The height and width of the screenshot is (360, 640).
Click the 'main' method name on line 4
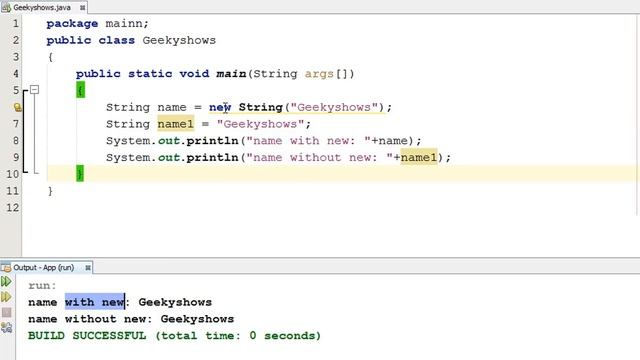click(231, 74)
